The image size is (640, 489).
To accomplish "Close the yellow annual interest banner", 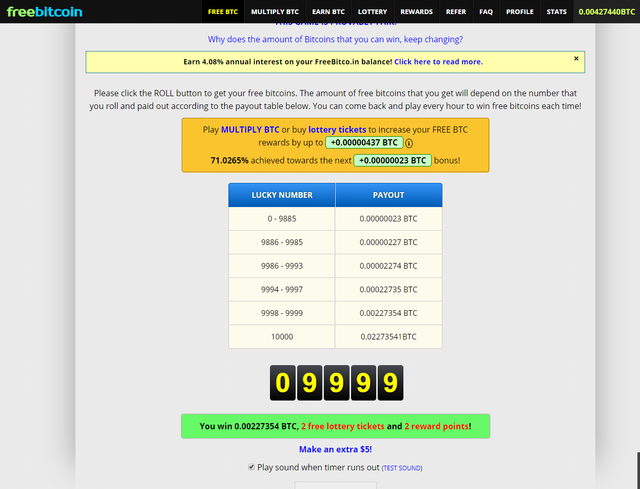I will 576,59.
